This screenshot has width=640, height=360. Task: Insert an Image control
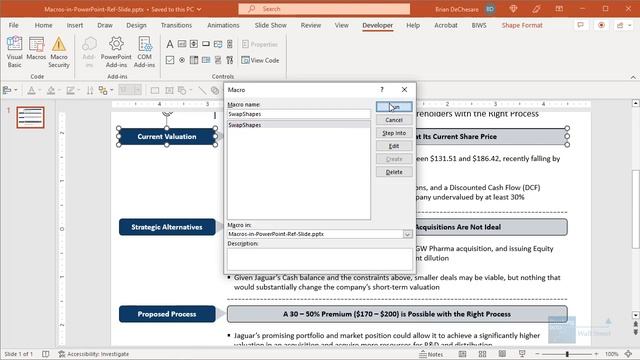tap(218, 44)
